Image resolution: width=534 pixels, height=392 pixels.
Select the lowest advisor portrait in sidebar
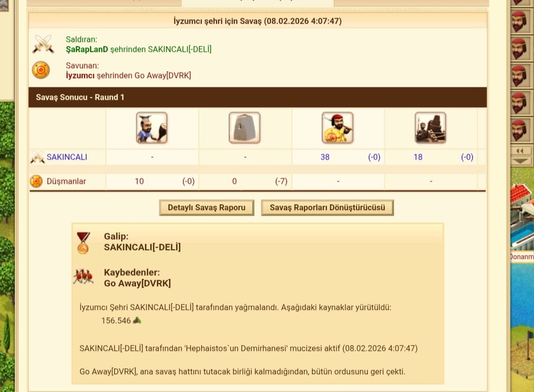click(x=519, y=130)
